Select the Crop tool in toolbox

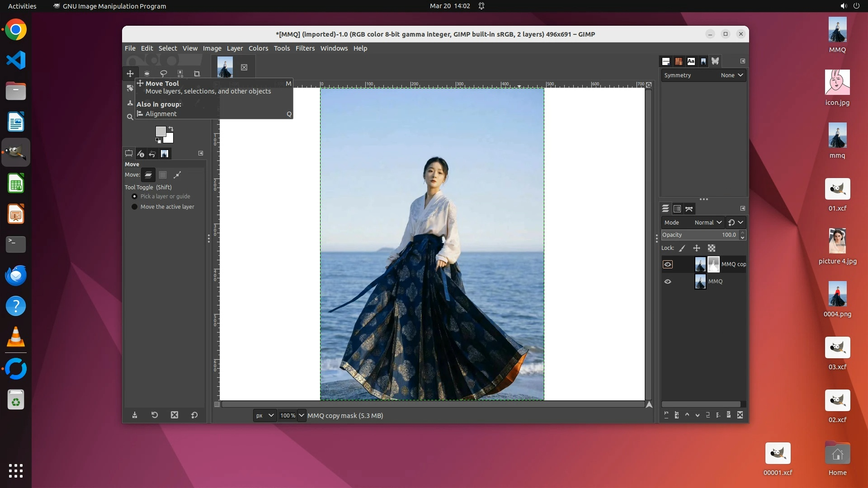click(x=197, y=74)
